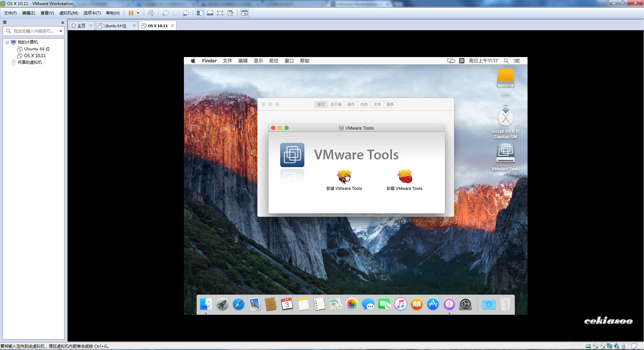The height and width of the screenshot is (350, 644).
Task: Open the Mail stamp icon in the Dock
Action: 255,304
